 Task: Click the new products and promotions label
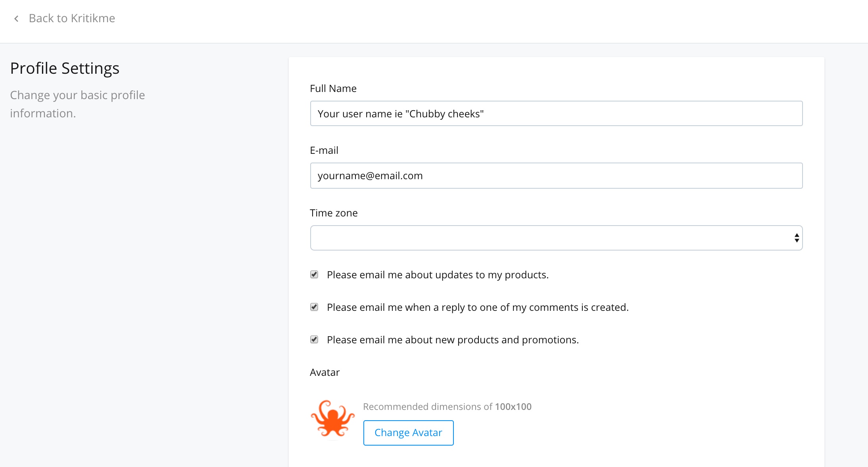pyautogui.click(x=453, y=340)
